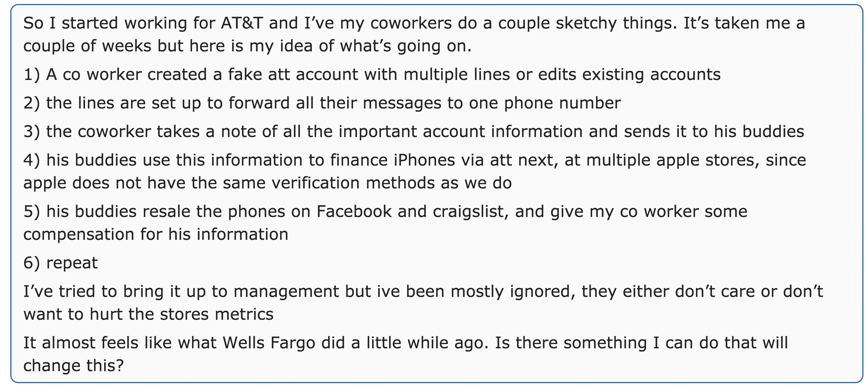Click the word "management" in the paragraph

286,292
